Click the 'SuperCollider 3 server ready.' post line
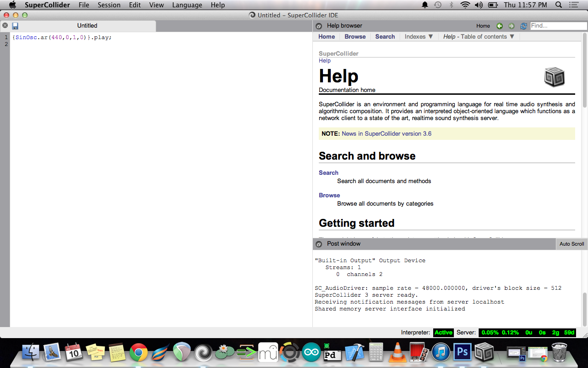588x368 pixels. 366,295
